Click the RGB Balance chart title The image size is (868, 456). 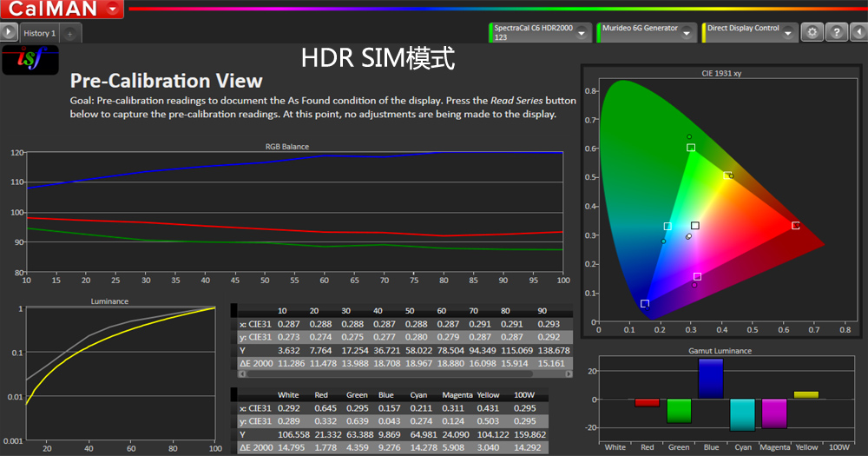(287, 147)
